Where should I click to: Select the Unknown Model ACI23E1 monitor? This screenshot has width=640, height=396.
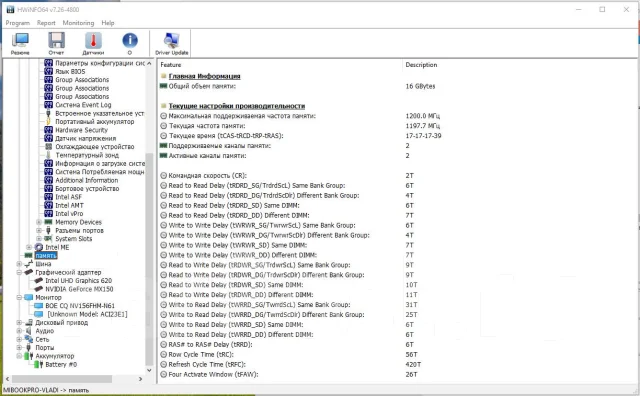coord(87,314)
